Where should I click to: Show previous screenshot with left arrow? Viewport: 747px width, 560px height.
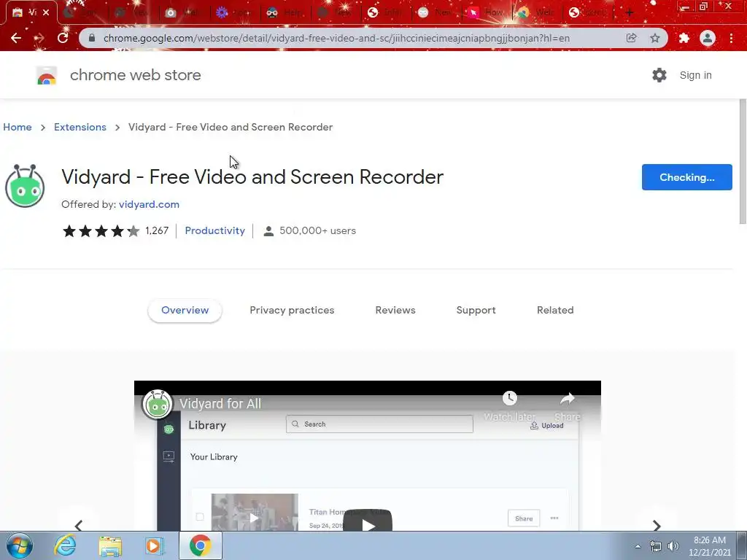click(79, 525)
